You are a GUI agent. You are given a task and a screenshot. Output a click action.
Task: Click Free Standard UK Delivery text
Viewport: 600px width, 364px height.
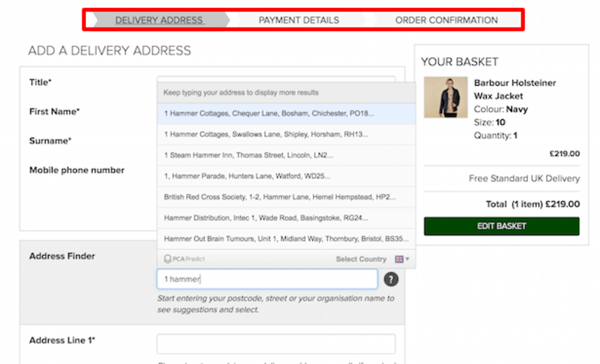524,178
